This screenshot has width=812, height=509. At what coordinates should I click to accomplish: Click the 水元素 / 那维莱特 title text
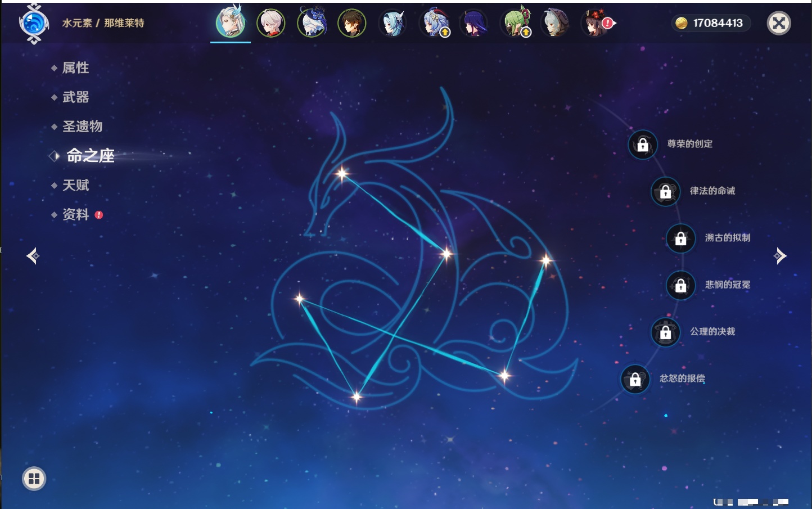click(x=103, y=23)
